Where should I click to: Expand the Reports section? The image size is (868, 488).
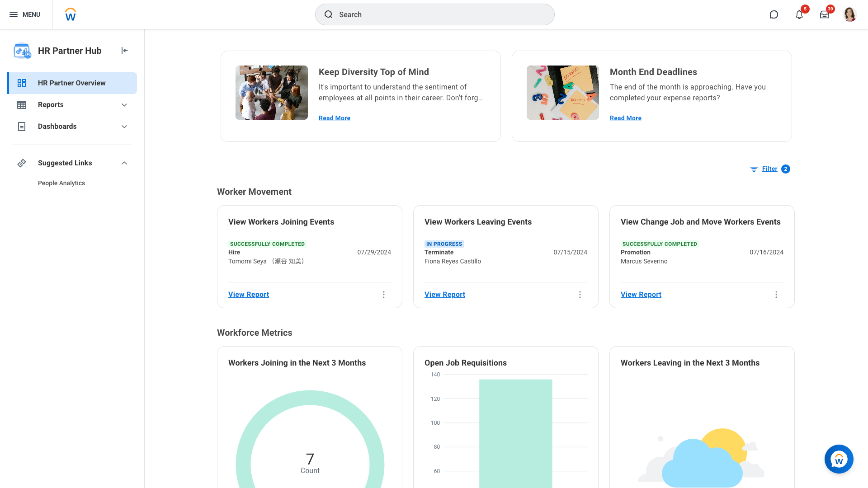124,105
